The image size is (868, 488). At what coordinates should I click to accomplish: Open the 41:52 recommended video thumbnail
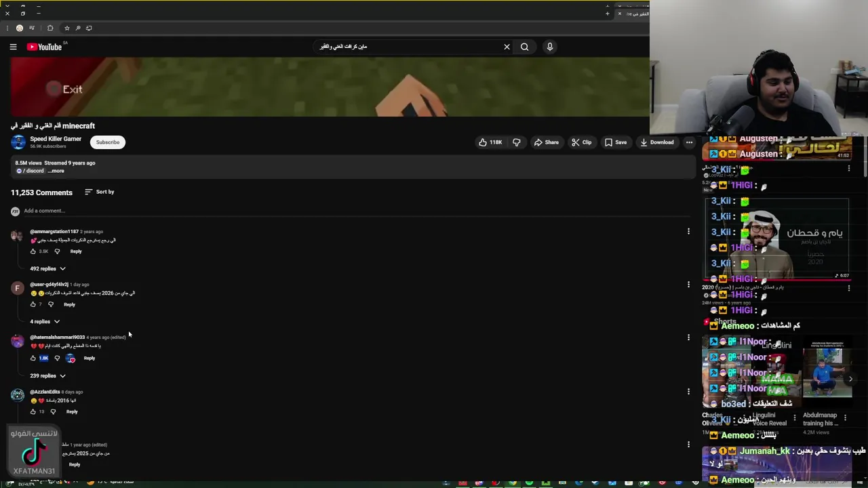[x=777, y=148]
